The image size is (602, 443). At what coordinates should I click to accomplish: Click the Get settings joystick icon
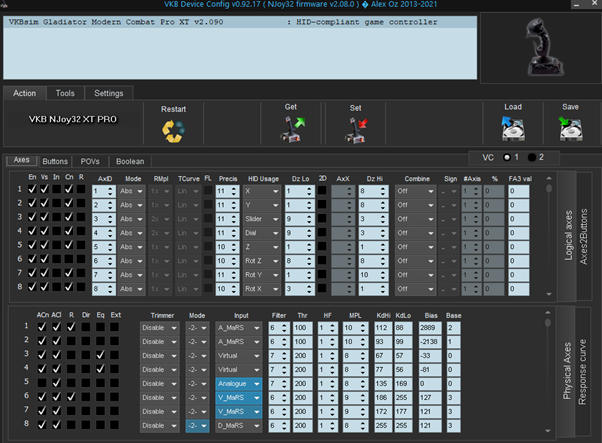(x=290, y=129)
